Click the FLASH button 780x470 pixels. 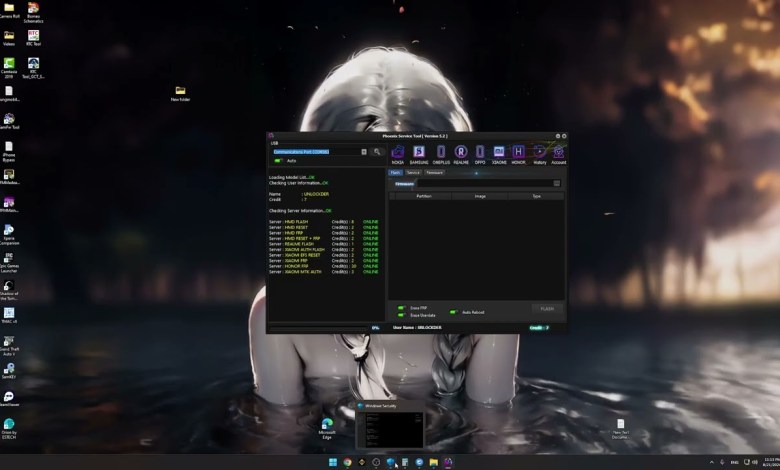[547, 309]
